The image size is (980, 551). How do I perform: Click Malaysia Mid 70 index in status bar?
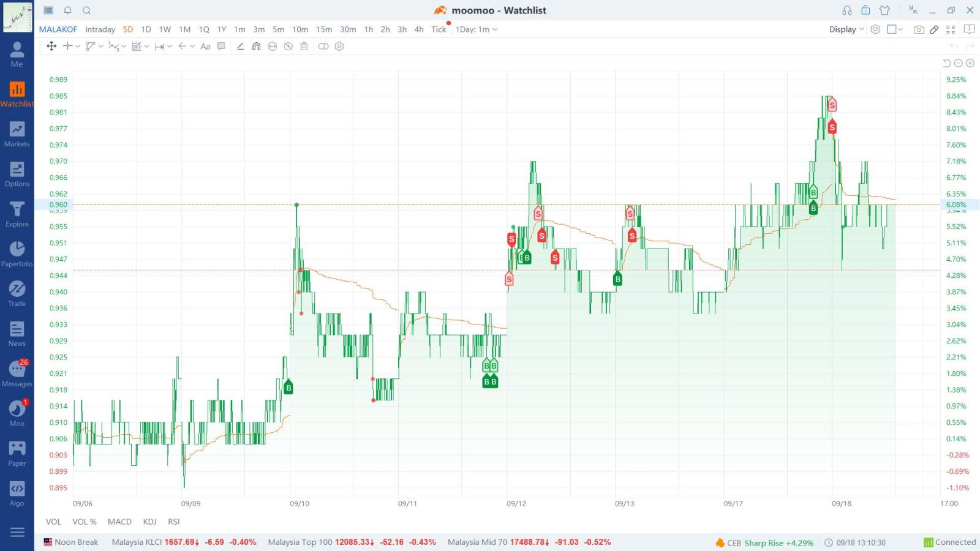(x=529, y=542)
